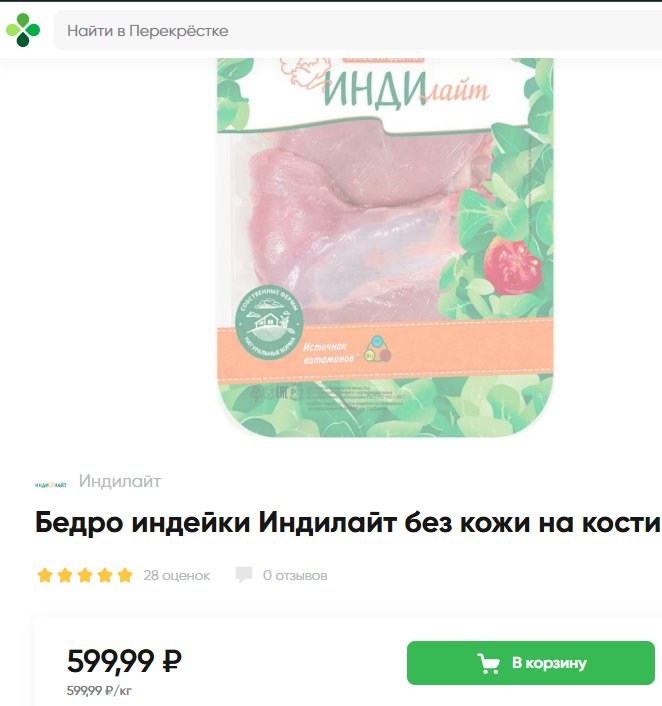Open the turkey thigh product photo

pos(385,248)
